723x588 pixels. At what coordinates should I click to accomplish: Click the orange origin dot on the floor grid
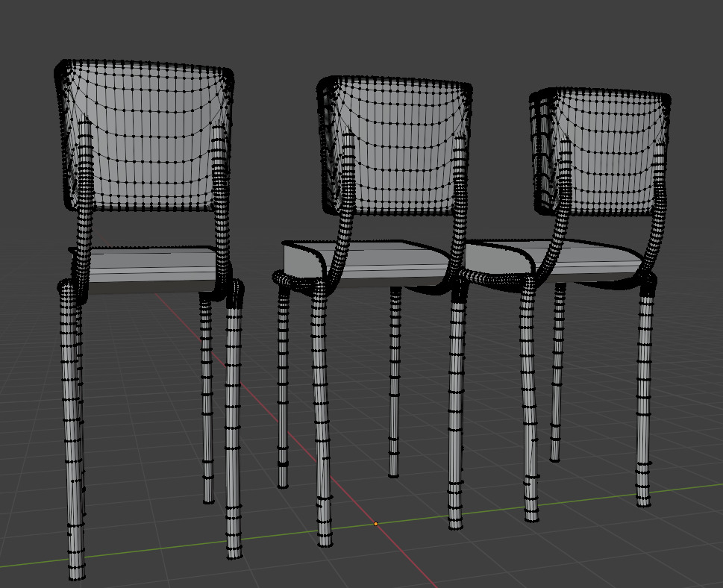pyautogui.click(x=376, y=524)
